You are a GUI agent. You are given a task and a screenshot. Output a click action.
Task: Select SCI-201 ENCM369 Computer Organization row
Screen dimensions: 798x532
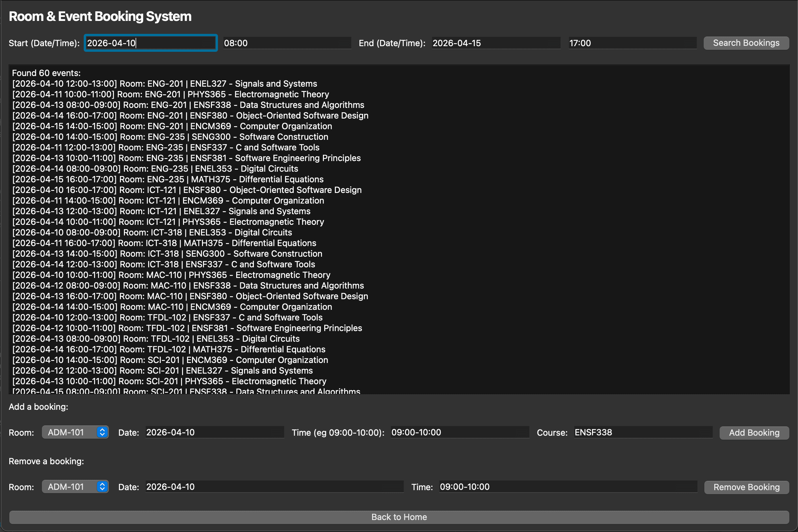(170, 360)
